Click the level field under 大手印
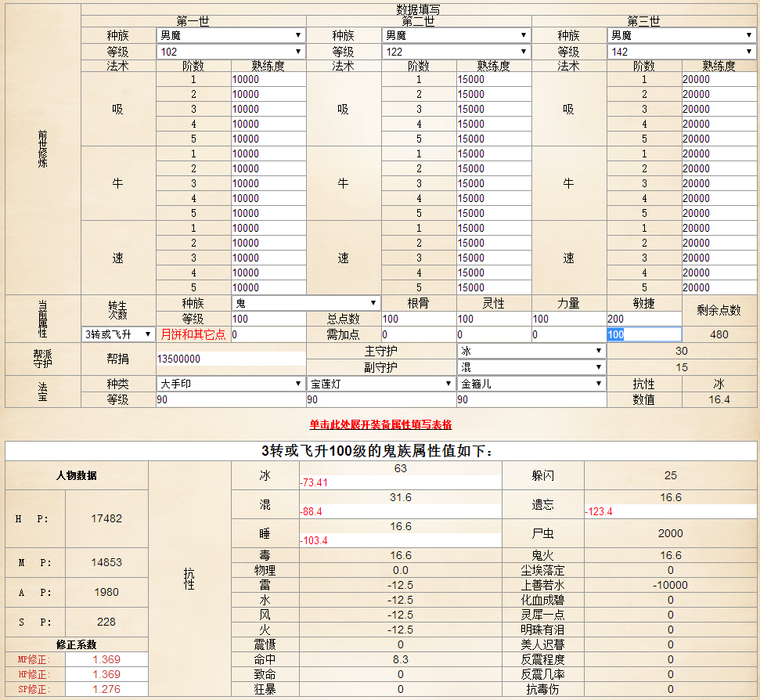This screenshot has height=700, width=760. [x=231, y=400]
